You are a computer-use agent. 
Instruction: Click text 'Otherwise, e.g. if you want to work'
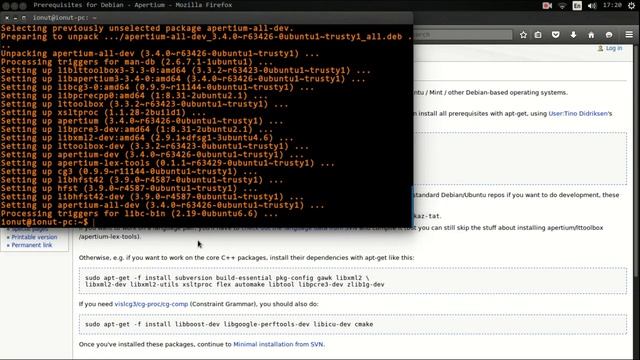coord(246,258)
